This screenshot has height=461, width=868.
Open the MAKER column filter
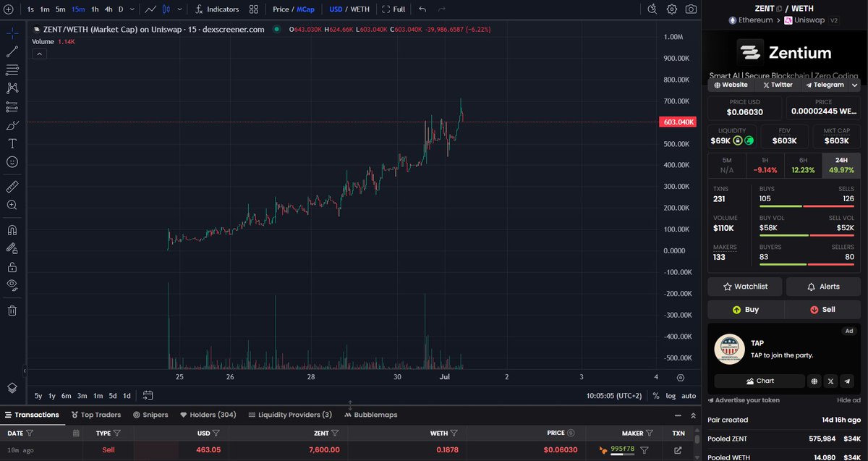[x=650, y=433]
